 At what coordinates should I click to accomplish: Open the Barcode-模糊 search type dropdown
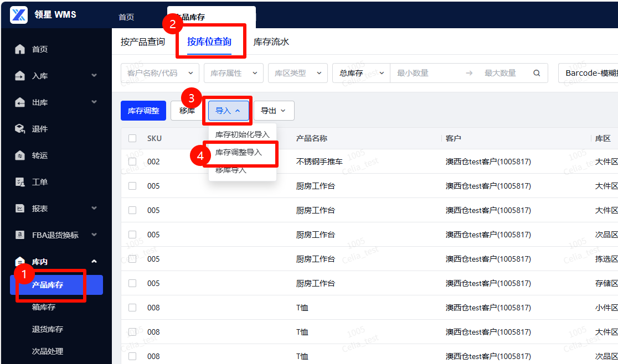pyautogui.click(x=588, y=73)
